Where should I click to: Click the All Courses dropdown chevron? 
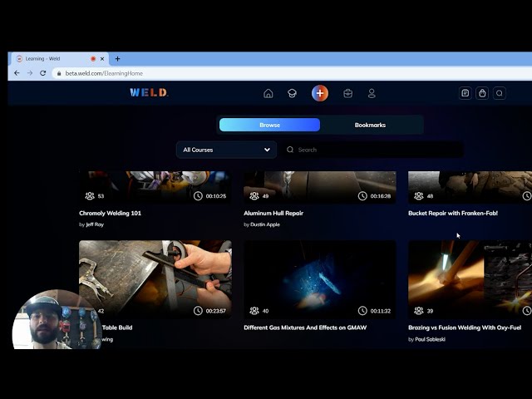pyautogui.click(x=267, y=150)
